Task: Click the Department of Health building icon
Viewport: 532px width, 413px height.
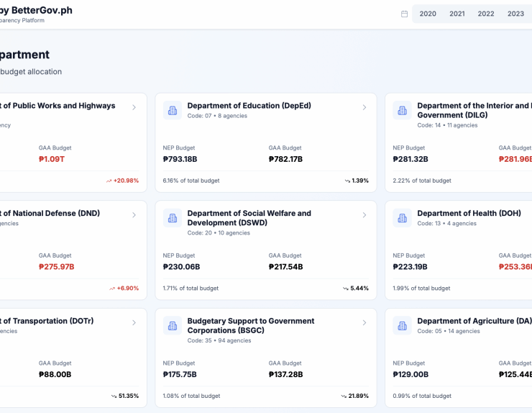Action: tap(403, 218)
